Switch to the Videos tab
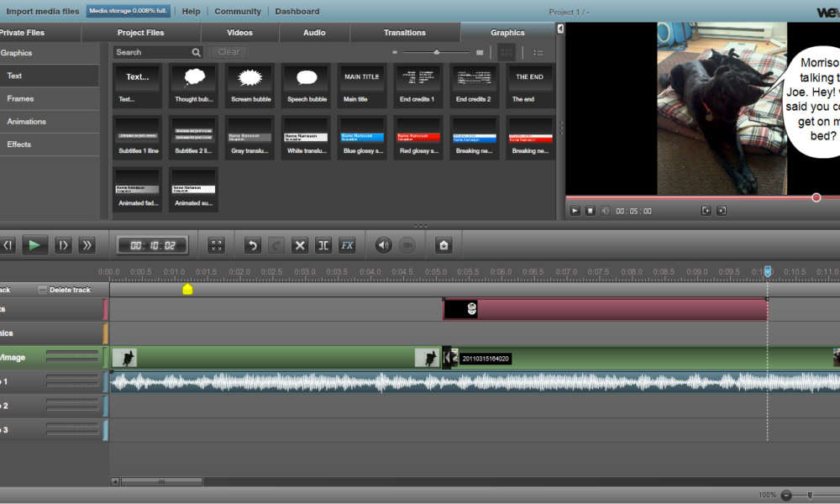840x504 pixels. click(x=239, y=33)
